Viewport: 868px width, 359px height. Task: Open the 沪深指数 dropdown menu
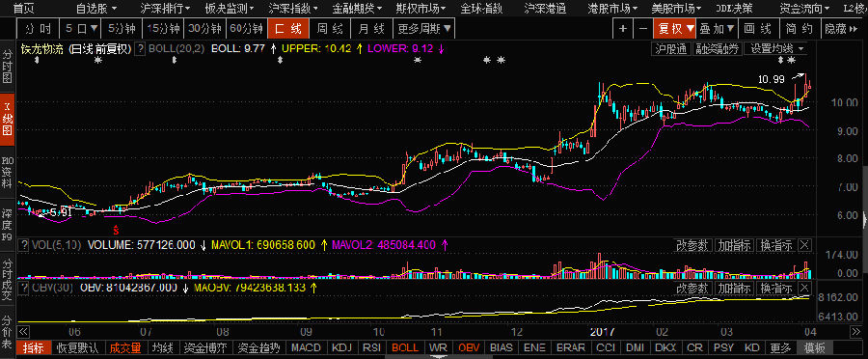click(293, 9)
